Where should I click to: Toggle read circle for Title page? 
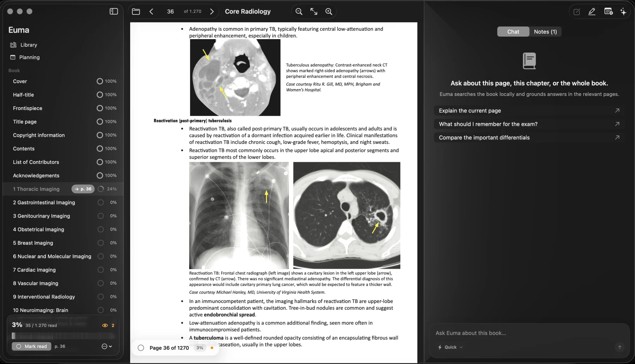[x=100, y=122]
